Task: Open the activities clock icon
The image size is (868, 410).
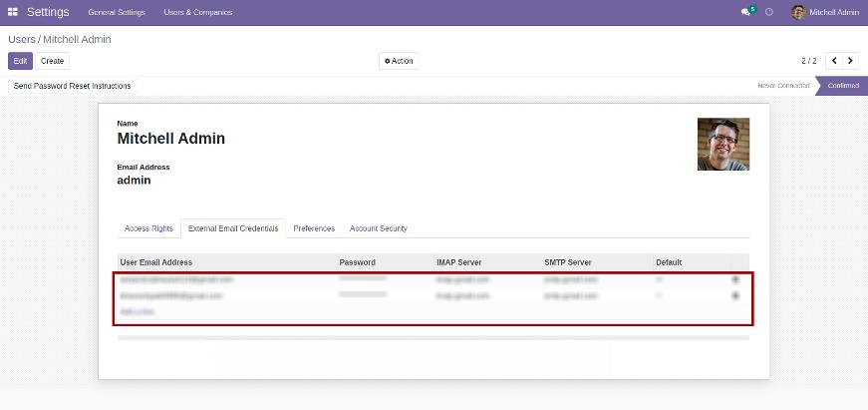Action: coord(769,12)
